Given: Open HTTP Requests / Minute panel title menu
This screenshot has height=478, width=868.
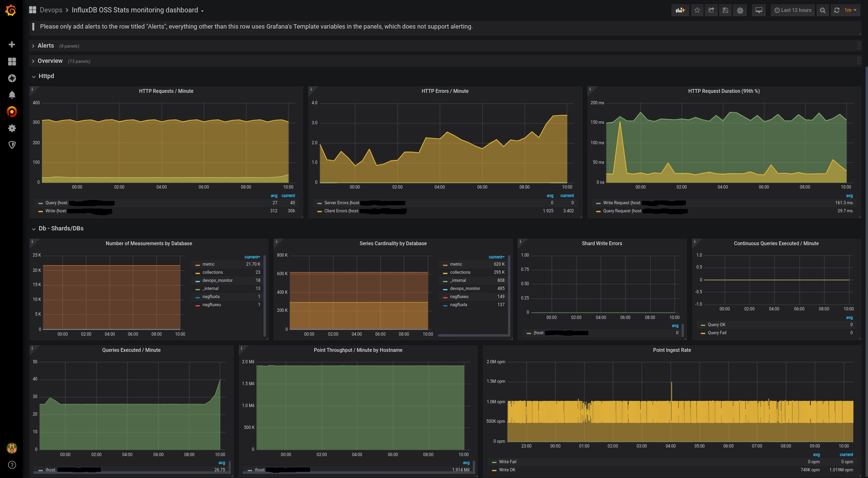Looking at the screenshot, I should 166,91.
